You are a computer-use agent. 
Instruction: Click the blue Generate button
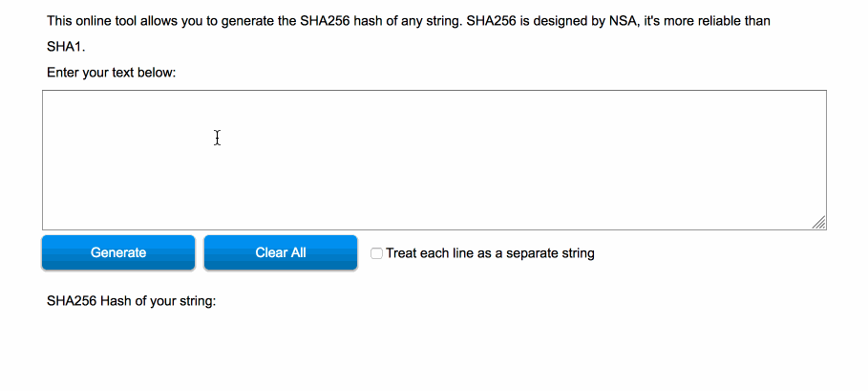click(x=118, y=252)
